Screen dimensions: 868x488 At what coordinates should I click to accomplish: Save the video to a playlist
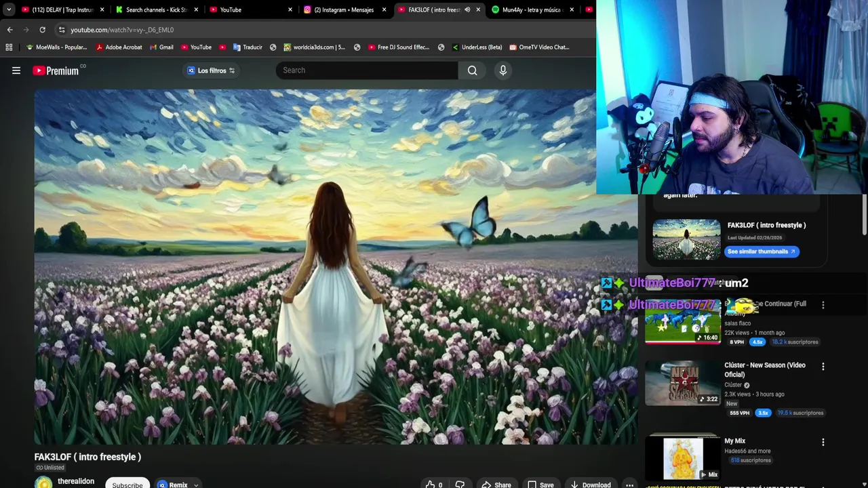pyautogui.click(x=540, y=485)
